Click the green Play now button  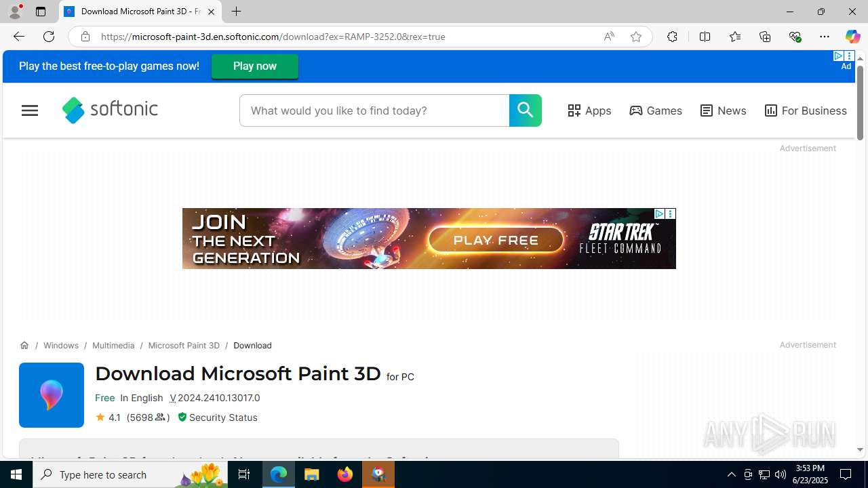click(255, 66)
